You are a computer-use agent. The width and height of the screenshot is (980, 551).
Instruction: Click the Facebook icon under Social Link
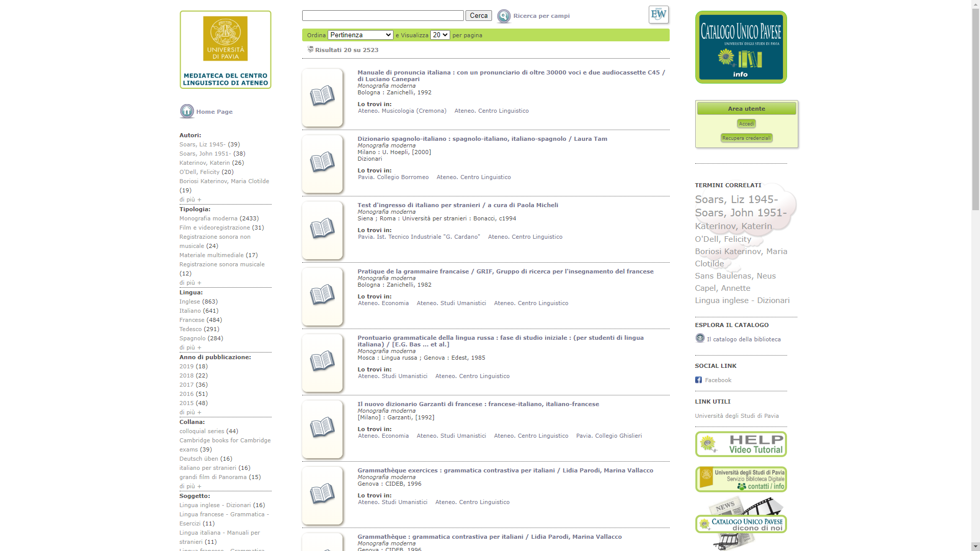698,380
